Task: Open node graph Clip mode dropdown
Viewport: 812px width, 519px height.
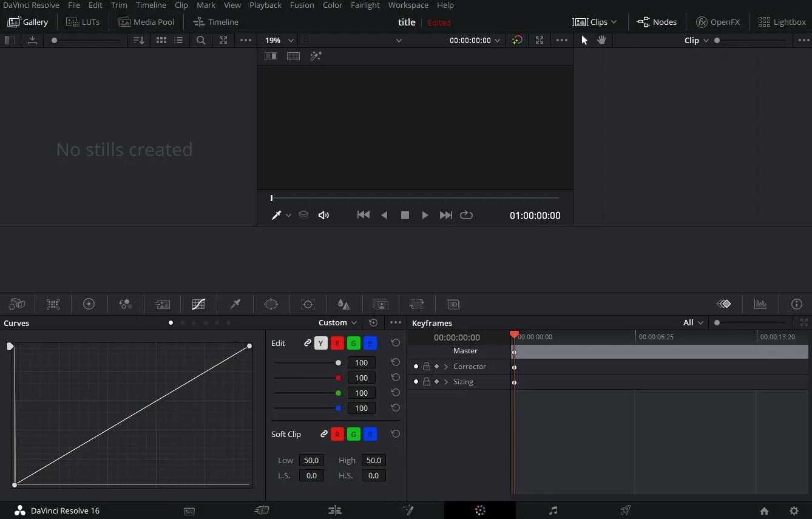Action: [x=697, y=40]
